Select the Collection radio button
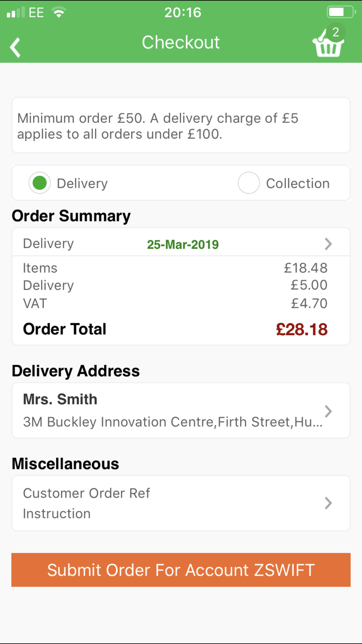 (249, 183)
